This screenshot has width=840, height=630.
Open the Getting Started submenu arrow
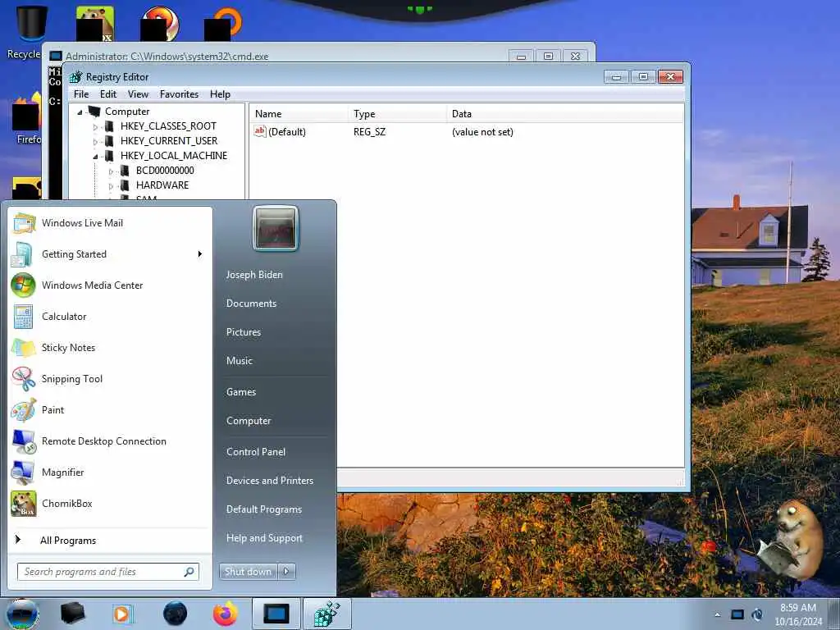tap(200, 254)
